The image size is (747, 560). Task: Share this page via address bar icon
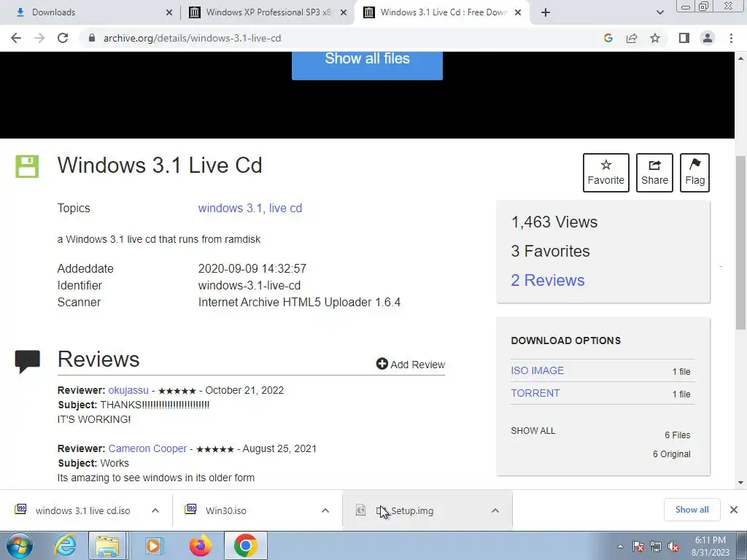[x=632, y=38]
